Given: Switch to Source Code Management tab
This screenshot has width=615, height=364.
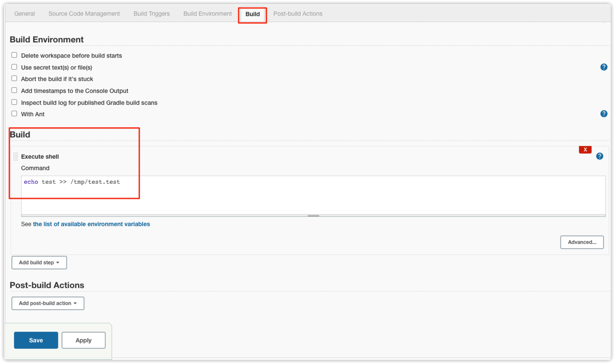Looking at the screenshot, I should (x=84, y=14).
